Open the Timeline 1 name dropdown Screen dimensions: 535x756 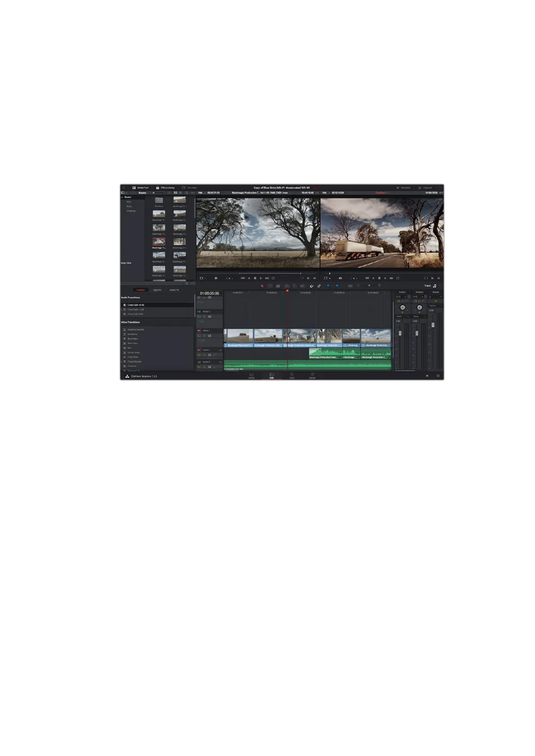(x=382, y=193)
